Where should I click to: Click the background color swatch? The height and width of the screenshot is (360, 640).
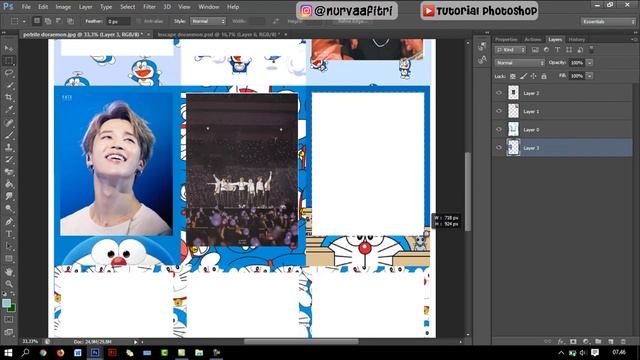[12, 308]
